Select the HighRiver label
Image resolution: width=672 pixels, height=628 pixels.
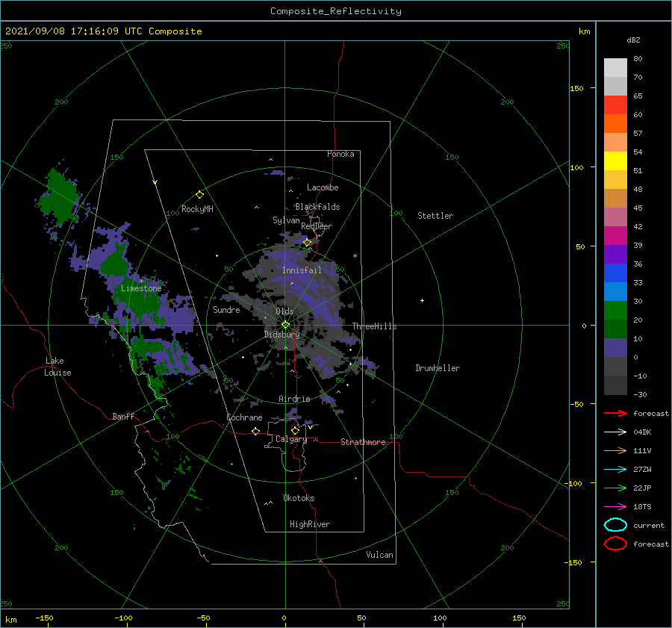pos(310,524)
